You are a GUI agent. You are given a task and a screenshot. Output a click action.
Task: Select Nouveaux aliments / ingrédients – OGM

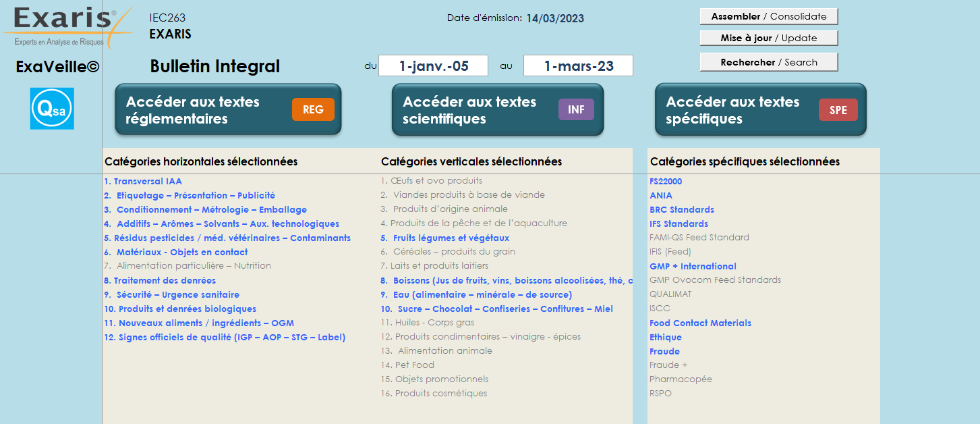(199, 323)
